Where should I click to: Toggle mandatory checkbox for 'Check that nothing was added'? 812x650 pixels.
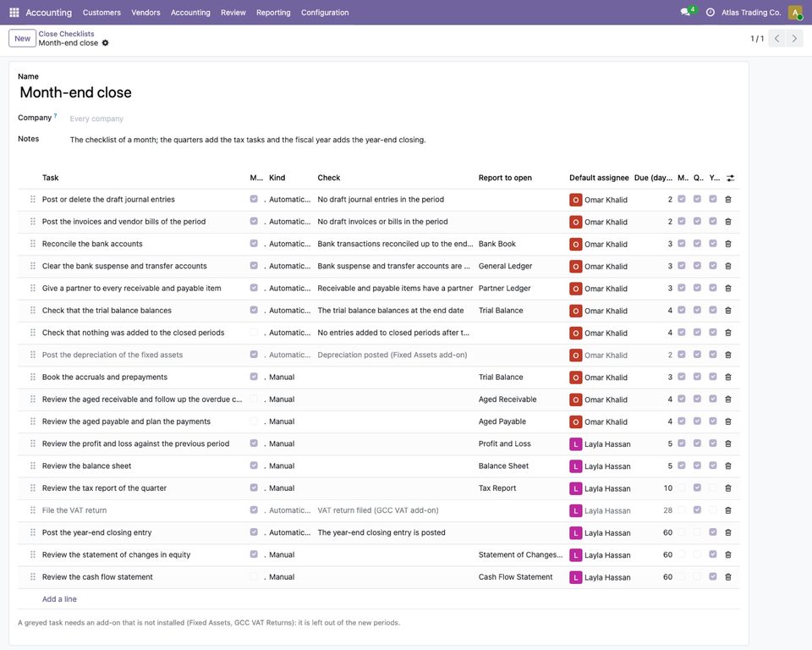pyautogui.click(x=254, y=333)
